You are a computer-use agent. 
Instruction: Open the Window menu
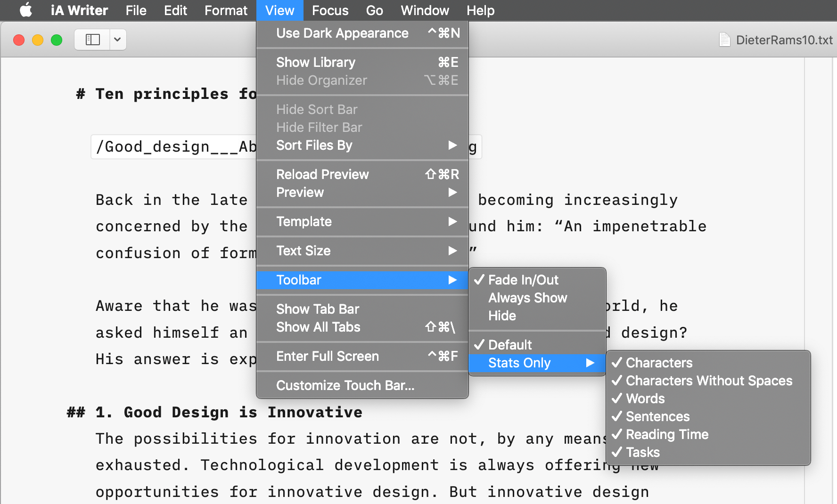coord(425,10)
